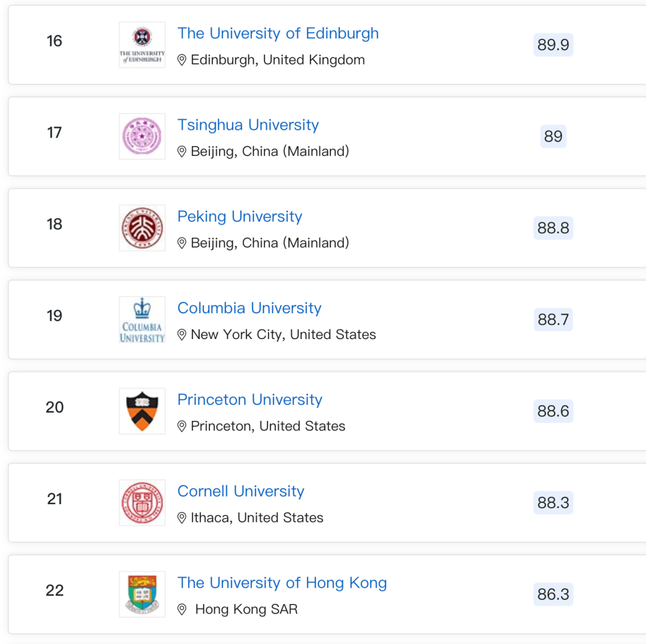Screen dimensions: 646x644
Task: Click the Cornell University red seal logo
Action: pyautogui.click(x=142, y=502)
